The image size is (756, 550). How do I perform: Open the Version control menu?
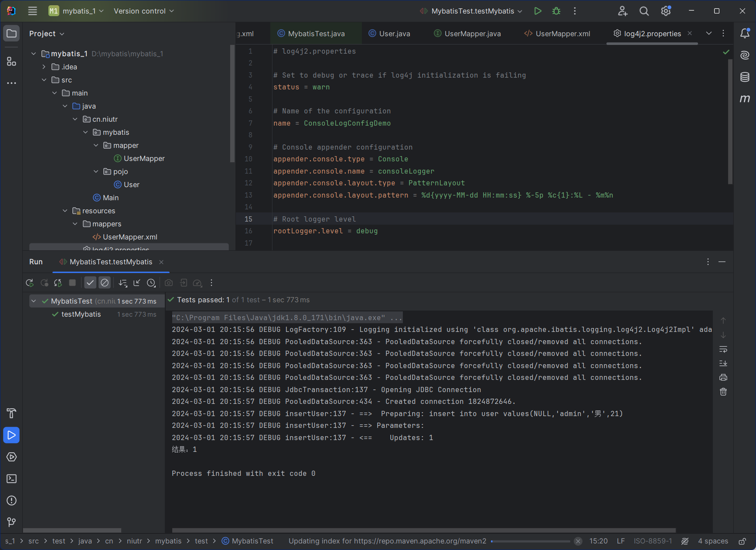pyautogui.click(x=143, y=11)
